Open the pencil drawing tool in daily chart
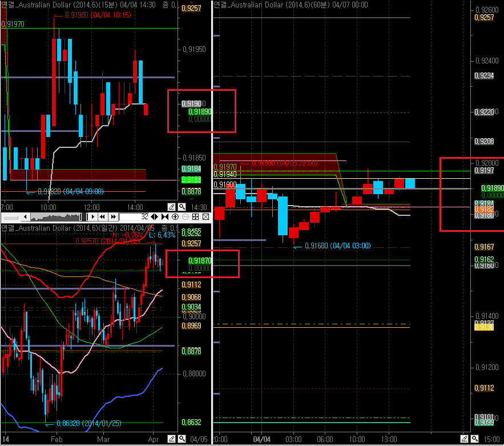The image size is (504, 446). pyautogui.click(x=171, y=439)
